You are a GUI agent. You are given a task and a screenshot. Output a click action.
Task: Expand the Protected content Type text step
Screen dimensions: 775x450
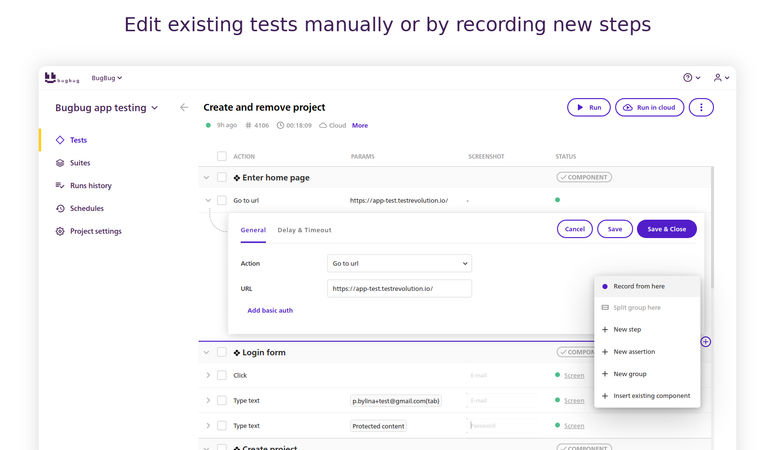pos(208,425)
